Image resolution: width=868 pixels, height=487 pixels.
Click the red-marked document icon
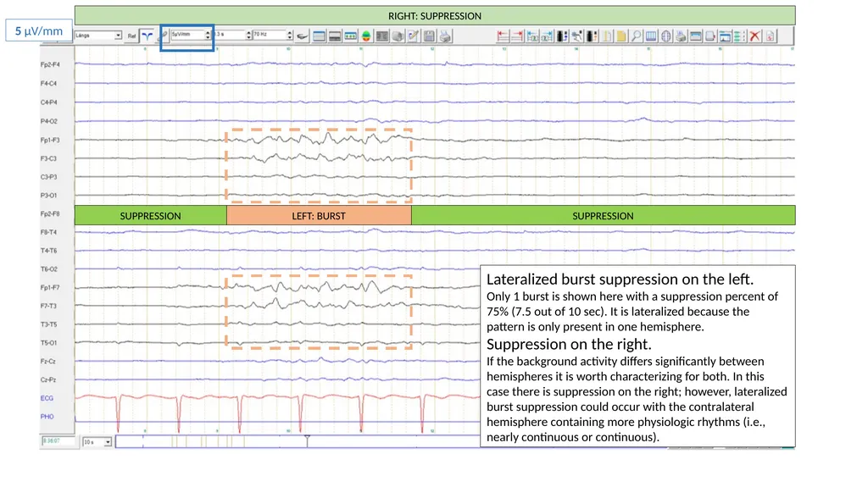[x=770, y=36]
